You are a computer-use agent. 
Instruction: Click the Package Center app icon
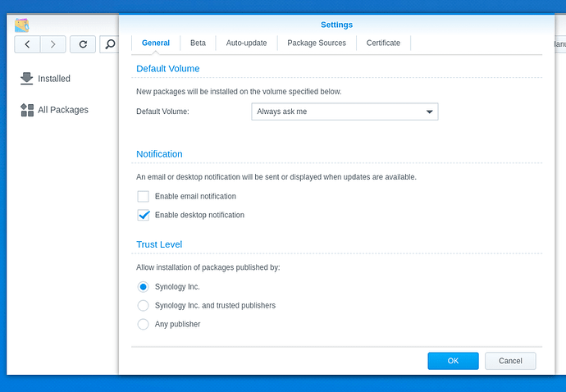21,25
